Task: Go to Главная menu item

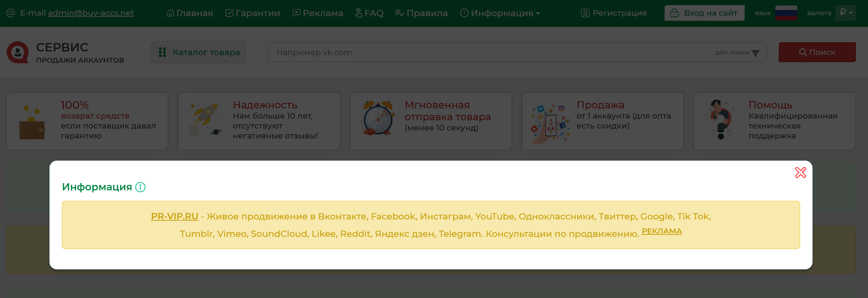Action: (x=190, y=13)
